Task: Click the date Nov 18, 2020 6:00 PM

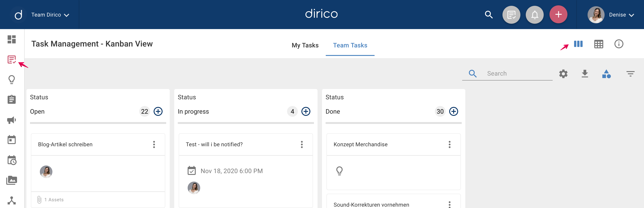Action: click(232, 171)
